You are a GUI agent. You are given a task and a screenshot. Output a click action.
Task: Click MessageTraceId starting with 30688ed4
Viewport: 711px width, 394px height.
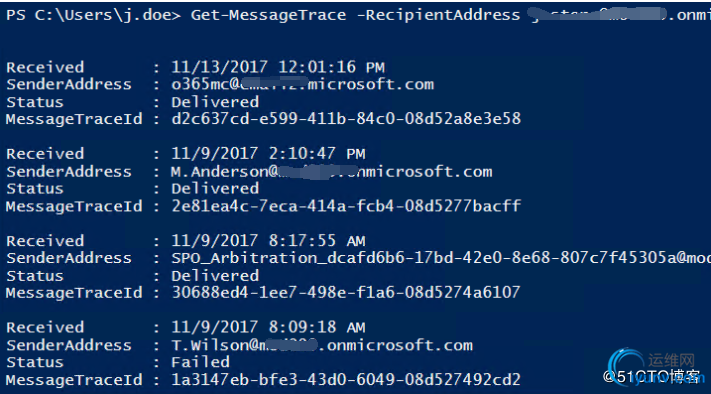[x=346, y=292]
